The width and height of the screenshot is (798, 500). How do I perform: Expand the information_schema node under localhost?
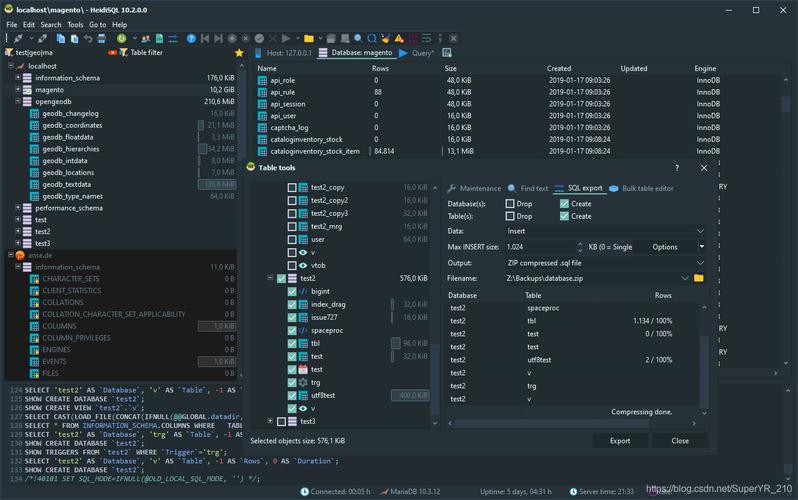[18, 77]
